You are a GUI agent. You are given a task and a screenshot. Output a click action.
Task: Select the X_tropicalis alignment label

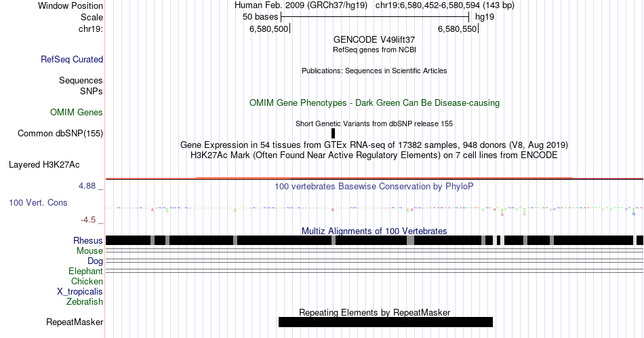pyautogui.click(x=80, y=292)
